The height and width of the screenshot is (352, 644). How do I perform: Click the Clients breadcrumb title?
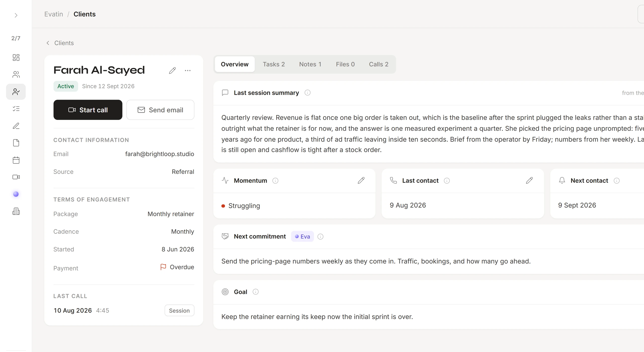pyautogui.click(x=85, y=14)
